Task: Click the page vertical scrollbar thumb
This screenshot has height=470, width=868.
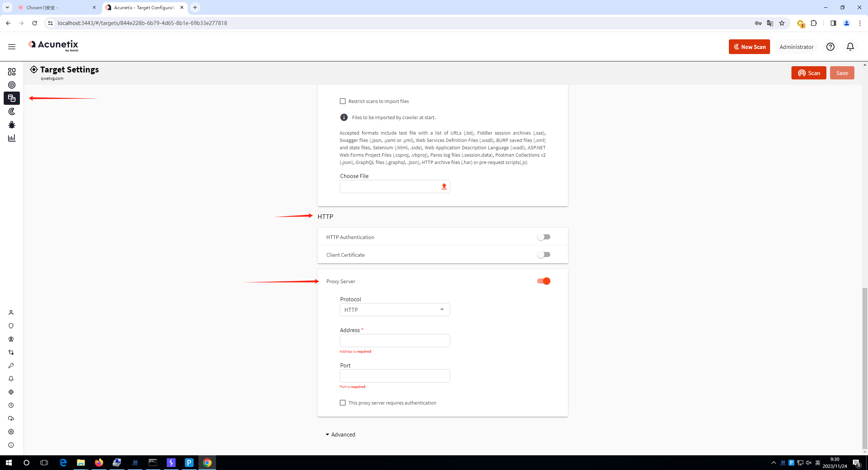Action: 865,368
